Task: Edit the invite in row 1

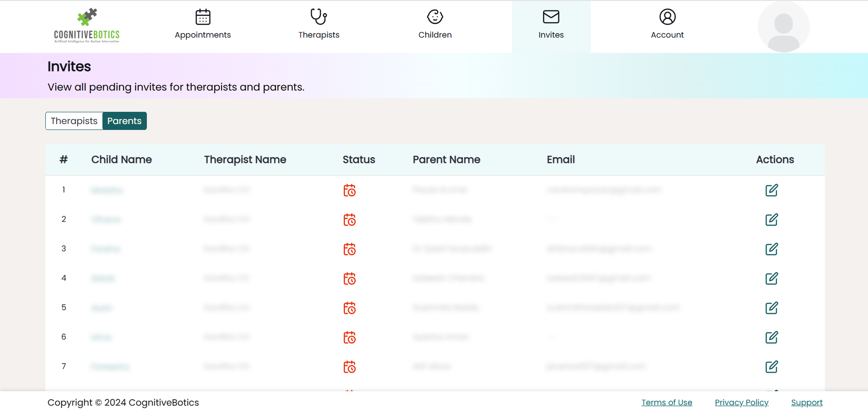Action: coord(771,190)
